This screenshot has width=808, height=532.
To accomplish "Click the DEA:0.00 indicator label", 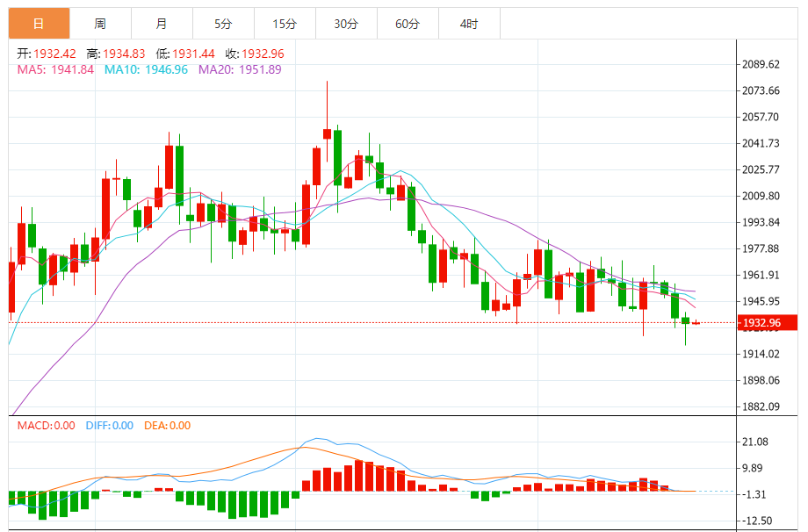I will point(167,426).
